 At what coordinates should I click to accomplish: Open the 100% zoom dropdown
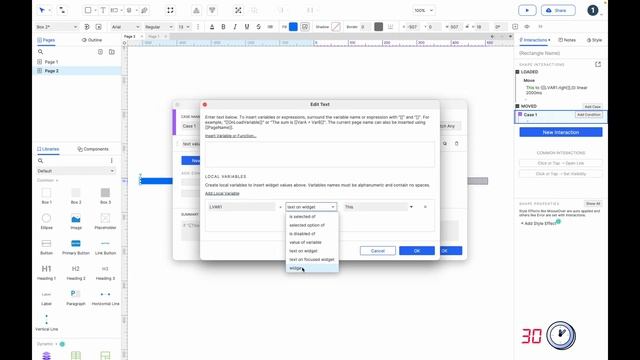424,10
